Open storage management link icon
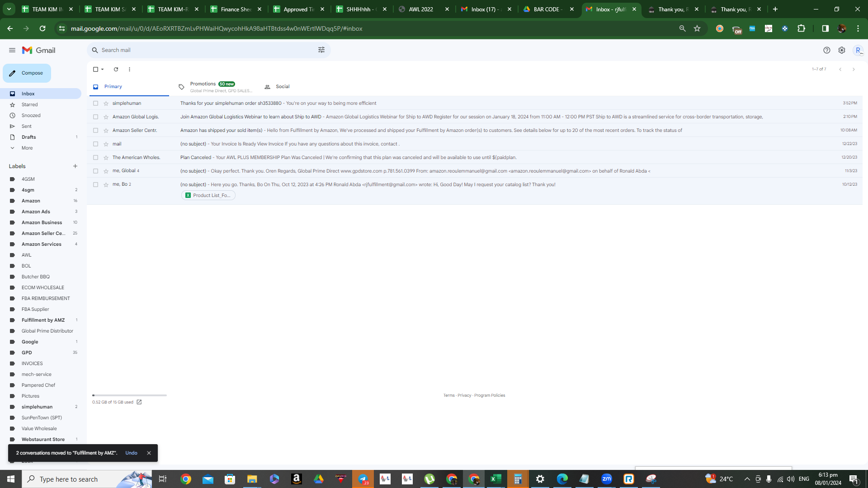The height and width of the screenshot is (488, 868). click(x=139, y=402)
